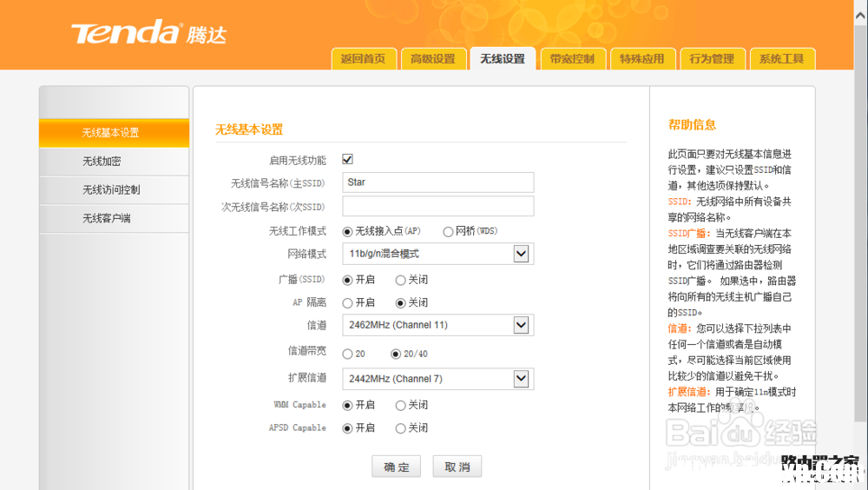Click the 信道 dropdown arrow
The image size is (868, 490).
click(521, 325)
